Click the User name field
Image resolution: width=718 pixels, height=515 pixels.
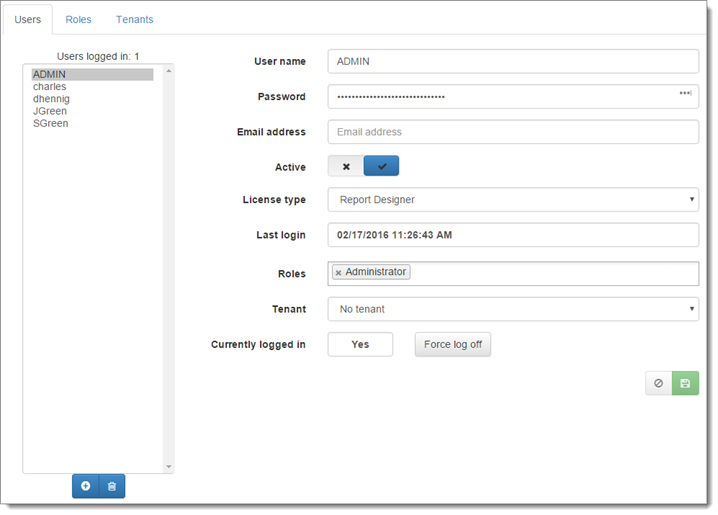pyautogui.click(x=512, y=61)
